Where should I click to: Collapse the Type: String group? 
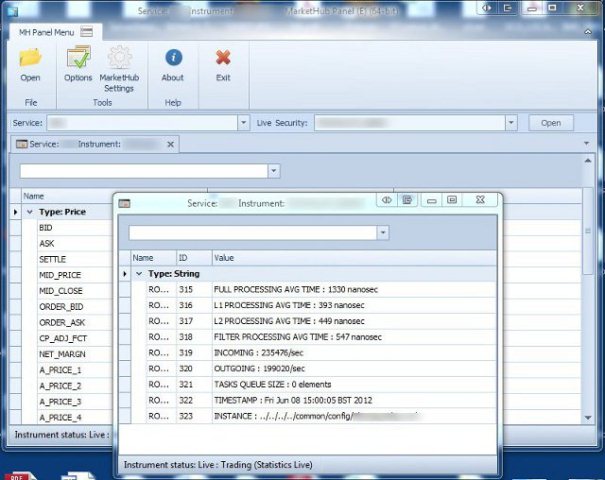coord(138,273)
